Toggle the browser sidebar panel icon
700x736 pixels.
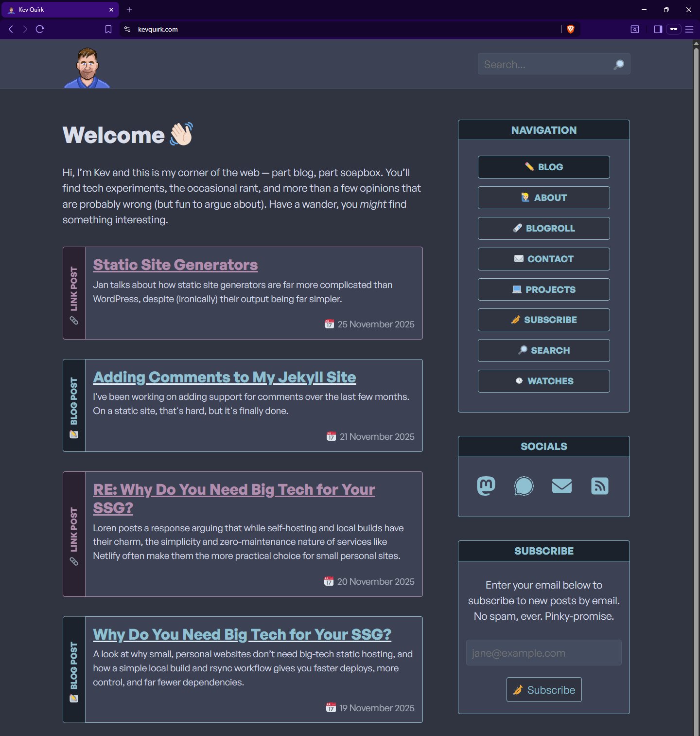tap(658, 29)
